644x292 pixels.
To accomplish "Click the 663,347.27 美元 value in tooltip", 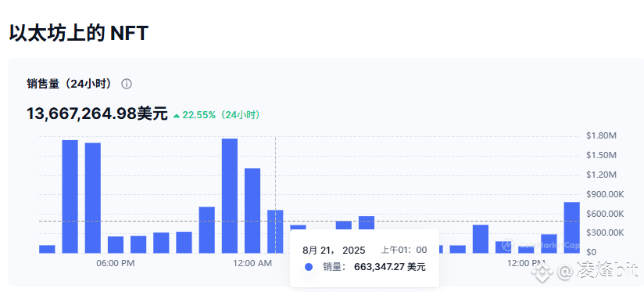I will tap(390, 267).
